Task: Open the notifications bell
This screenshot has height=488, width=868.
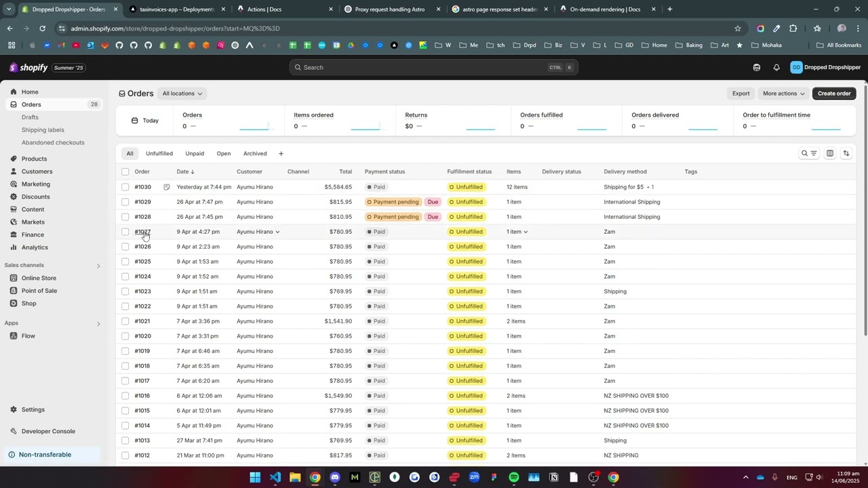Action: click(x=776, y=68)
